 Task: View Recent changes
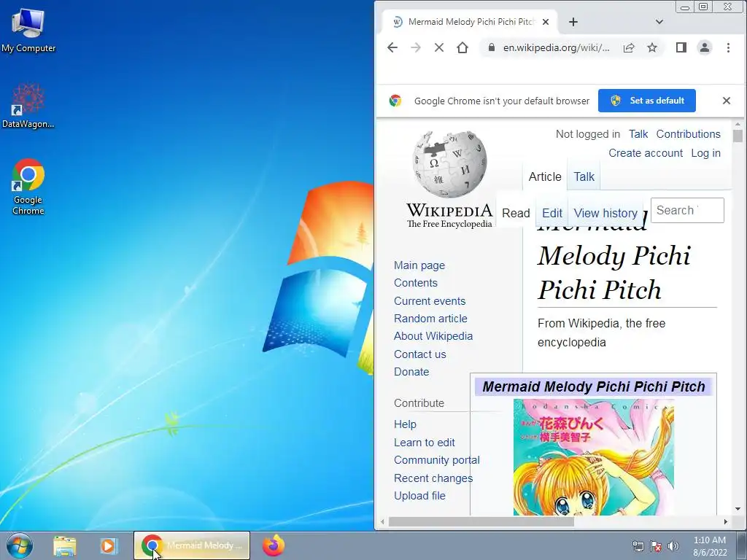(x=433, y=478)
